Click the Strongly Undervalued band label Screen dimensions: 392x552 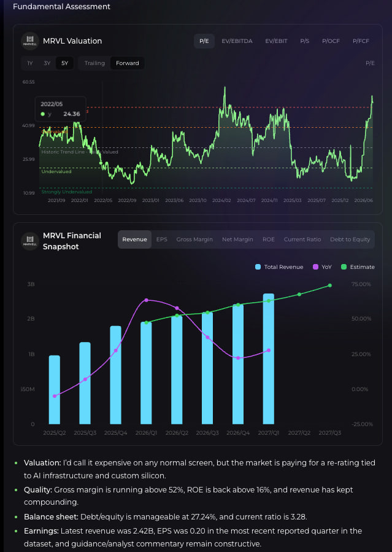(x=66, y=192)
